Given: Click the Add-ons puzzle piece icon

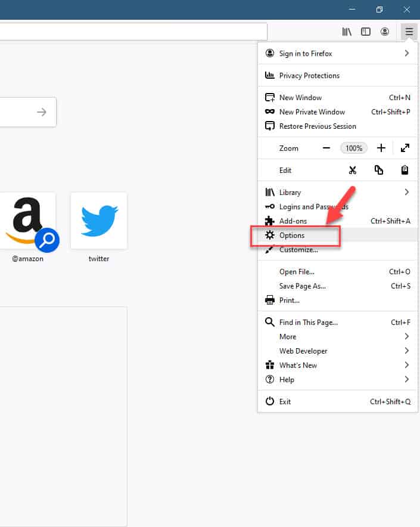Looking at the screenshot, I should point(269,221).
